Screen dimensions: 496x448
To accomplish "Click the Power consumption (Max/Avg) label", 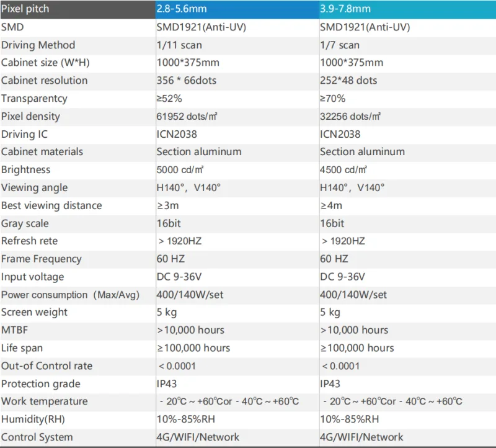I will click(70, 295).
